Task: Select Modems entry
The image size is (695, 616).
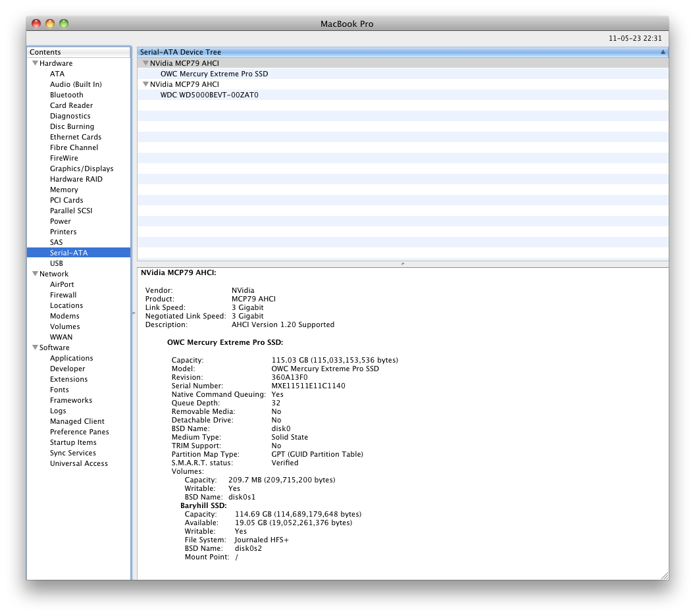Action: click(x=64, y=316)
